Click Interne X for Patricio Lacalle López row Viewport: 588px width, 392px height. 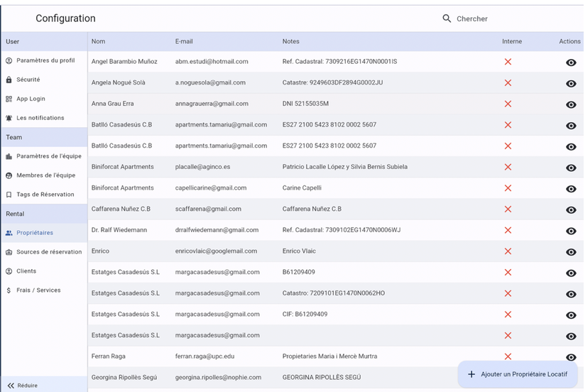point(508,167)
